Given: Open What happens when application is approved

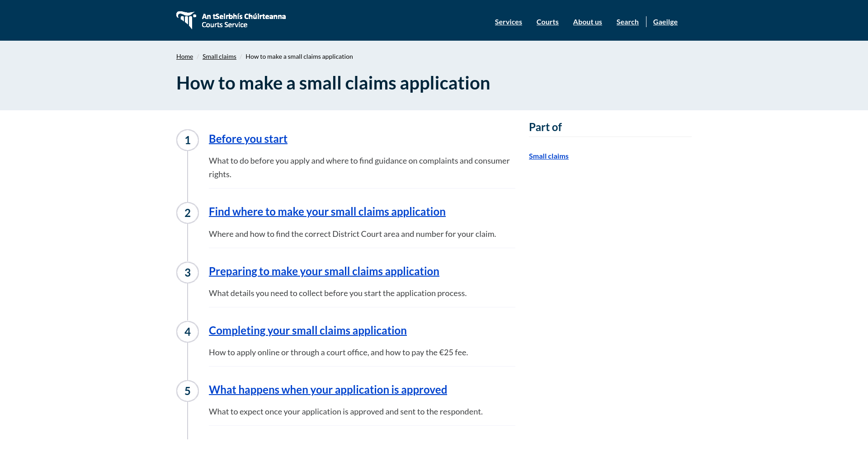Looking at the screenshot, I should pyautogui.click(x=328, y=390).
